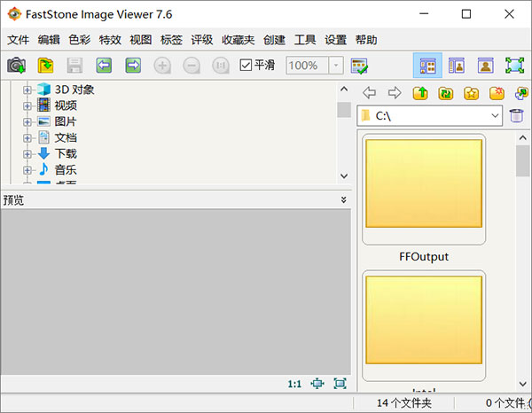Click the recycle bin delete icon
Screen dimensions: 532x413
[x=516, y=115]
